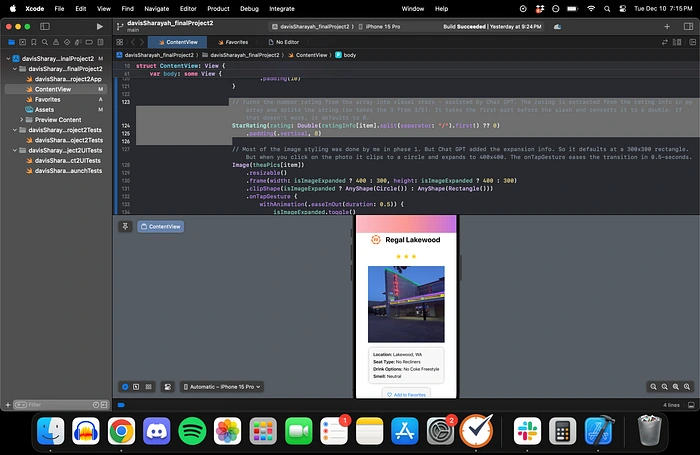Switch to the Favorites editor tab
Screen dimensions: 700x455
point(235,43)
